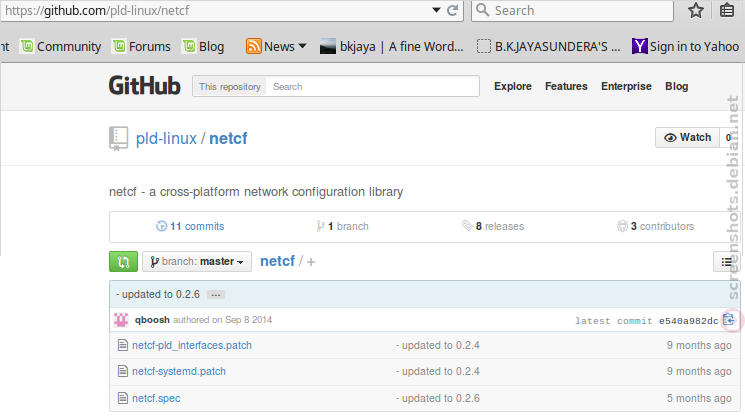Open the netcf repository title link
Image resolution: width=745 pixels, height=416 pixels.
coord(228,139)
